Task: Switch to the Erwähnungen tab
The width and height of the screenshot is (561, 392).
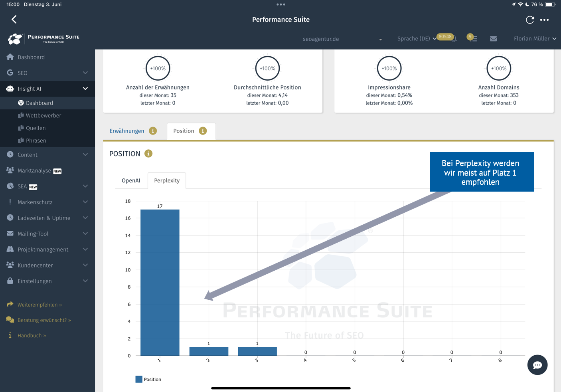Action: tap(127, 131)
